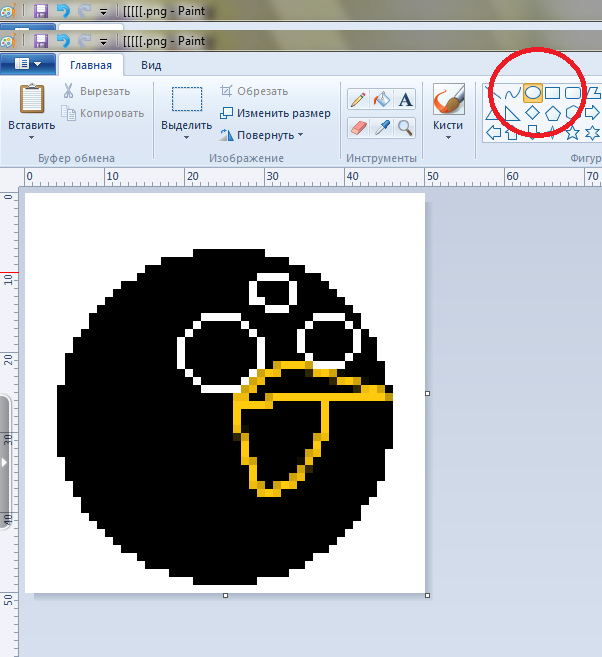Click Изменить размер resize button

pos(275,113)
